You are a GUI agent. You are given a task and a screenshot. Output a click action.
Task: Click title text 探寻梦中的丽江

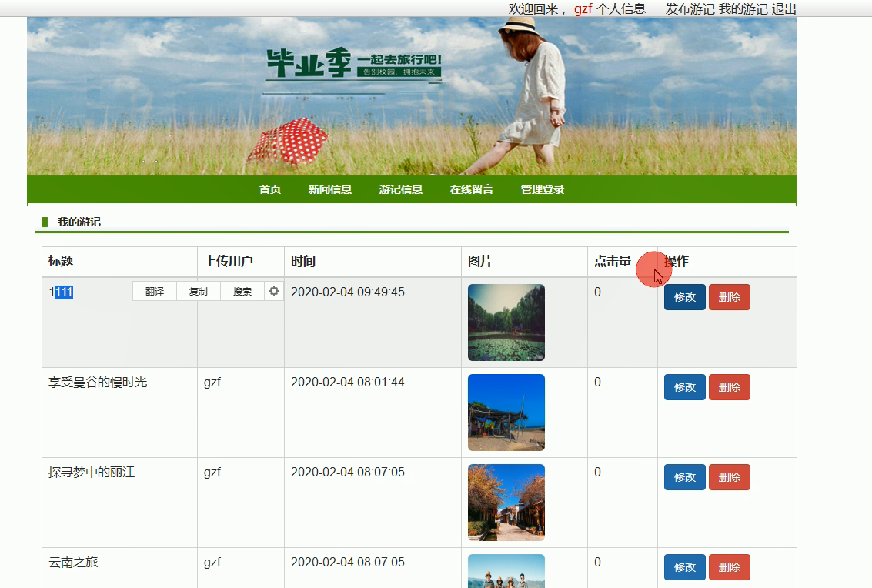[92, 473]
